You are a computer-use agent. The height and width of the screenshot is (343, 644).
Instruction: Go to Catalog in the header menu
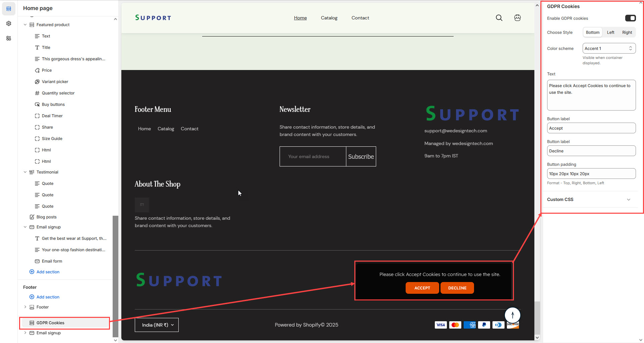[x=329, y=18]
